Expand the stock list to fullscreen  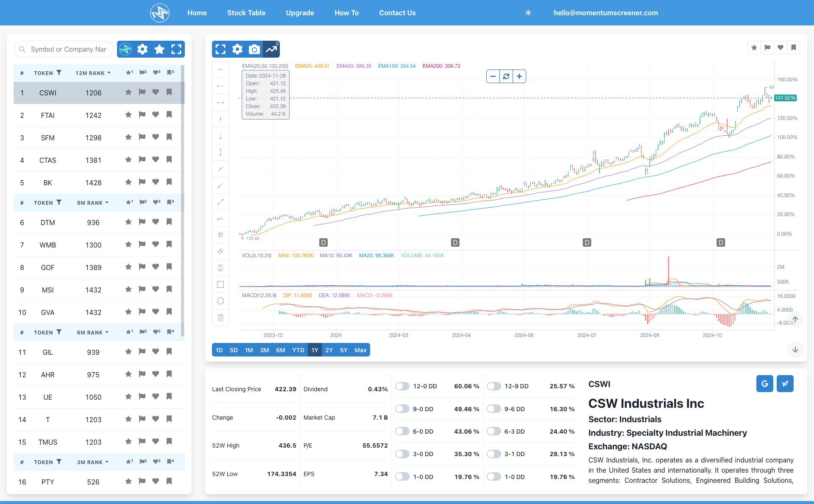point(176,49)
